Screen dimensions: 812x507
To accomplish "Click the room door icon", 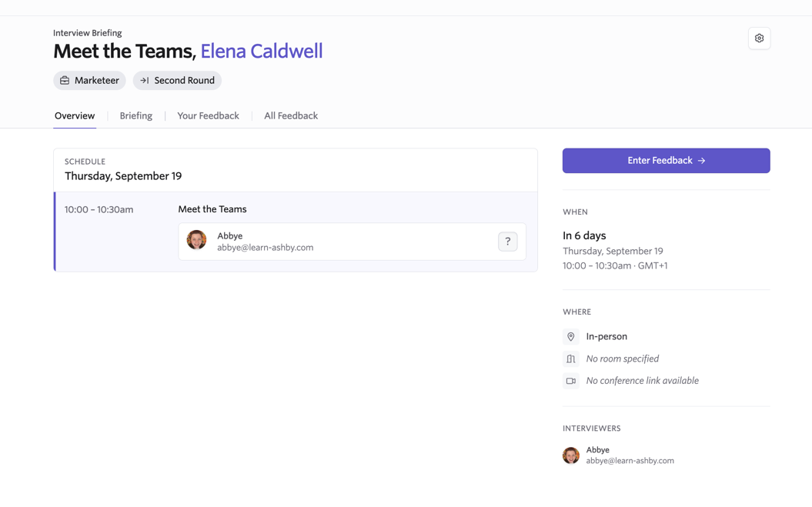I will [x=570, y=359].
